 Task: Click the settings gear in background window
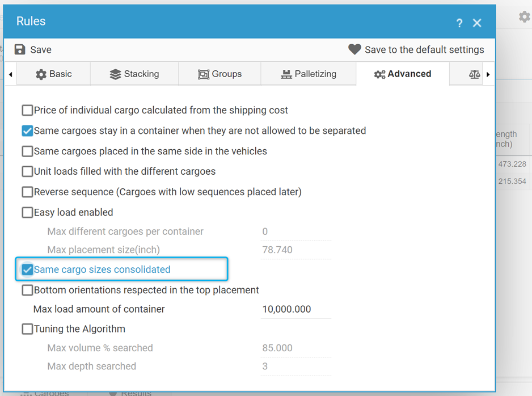click(525, 16)
